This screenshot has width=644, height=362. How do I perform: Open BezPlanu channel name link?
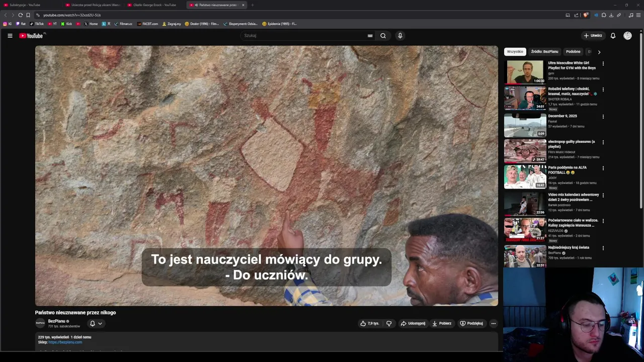56,321
